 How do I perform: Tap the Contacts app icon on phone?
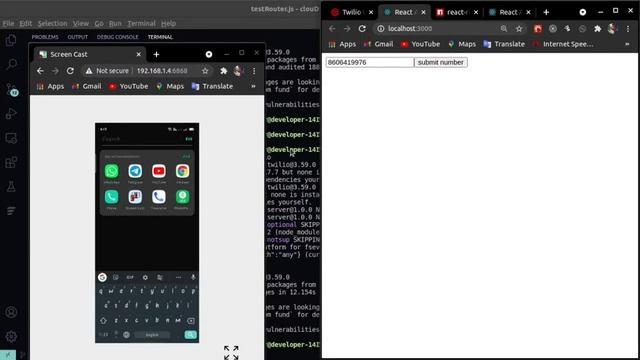(x=159, y=197)
